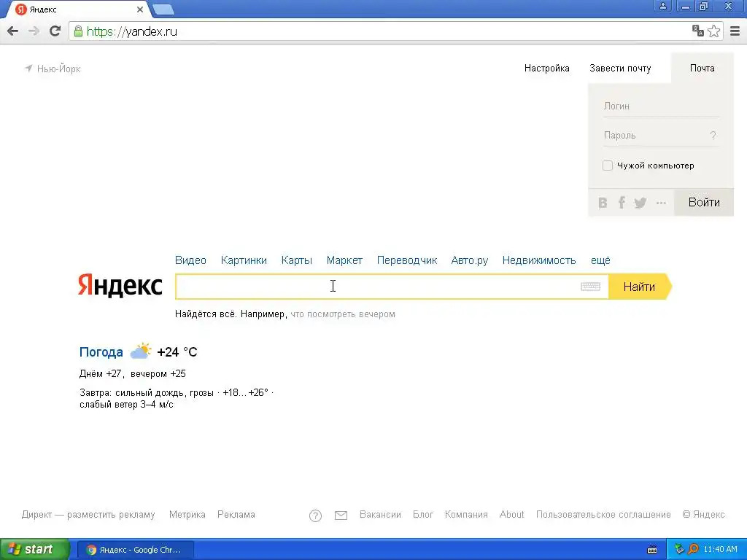
Task: Bookmark this page with the star icon
Action: pyautogui.click(x=713, y=31)
